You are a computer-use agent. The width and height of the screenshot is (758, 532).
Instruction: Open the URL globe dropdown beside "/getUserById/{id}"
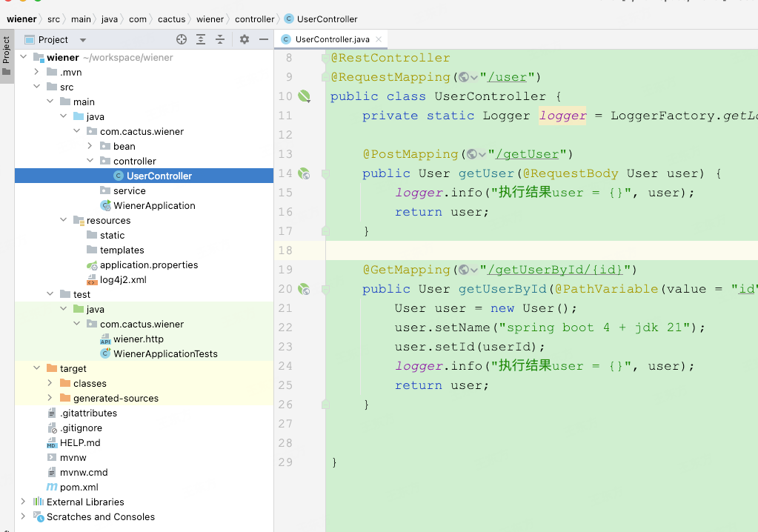tap(468, 270)
